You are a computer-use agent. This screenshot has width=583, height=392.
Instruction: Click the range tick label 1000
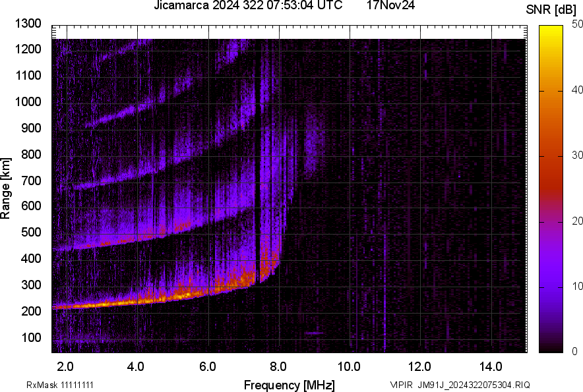pos(28,101)
